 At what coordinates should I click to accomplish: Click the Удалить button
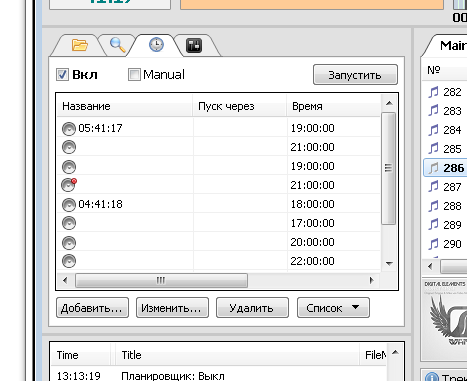[252, 308]
